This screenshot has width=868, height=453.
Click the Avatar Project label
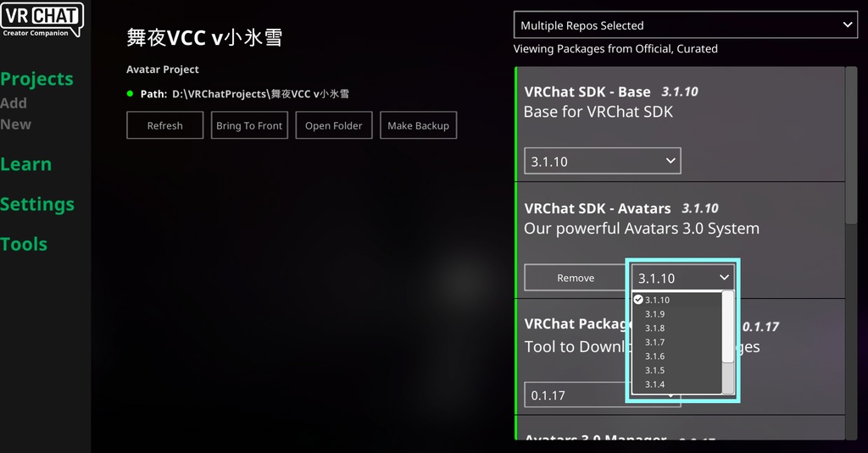[x=162, y=69]
